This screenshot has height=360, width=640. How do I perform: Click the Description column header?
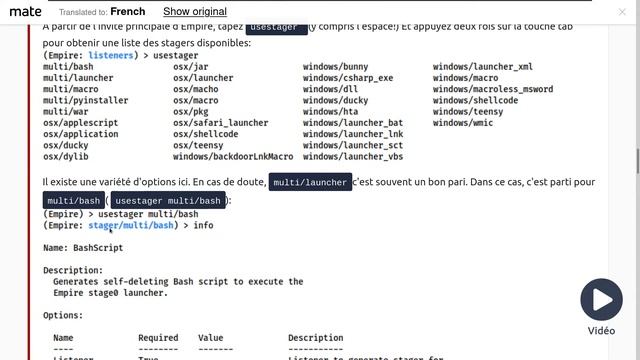point(316,338)
